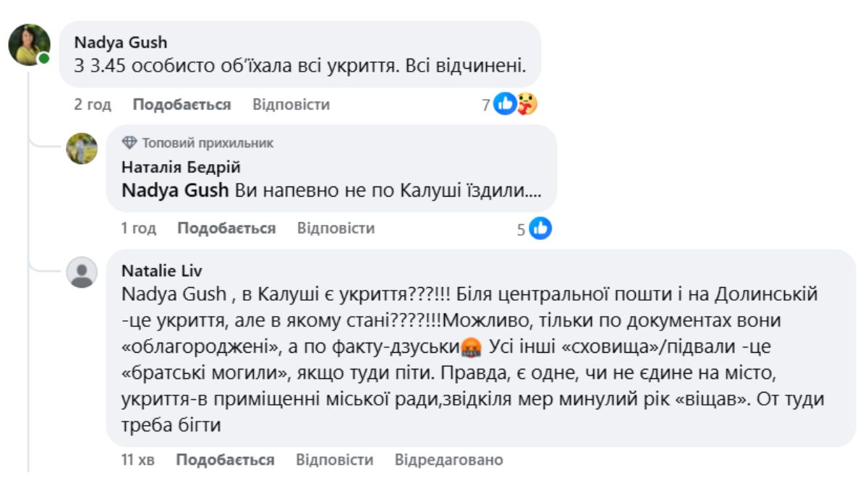Like Nadya Gush's comment via Подобається
Screen dimensions: 868x488
(x=182, y=105)
